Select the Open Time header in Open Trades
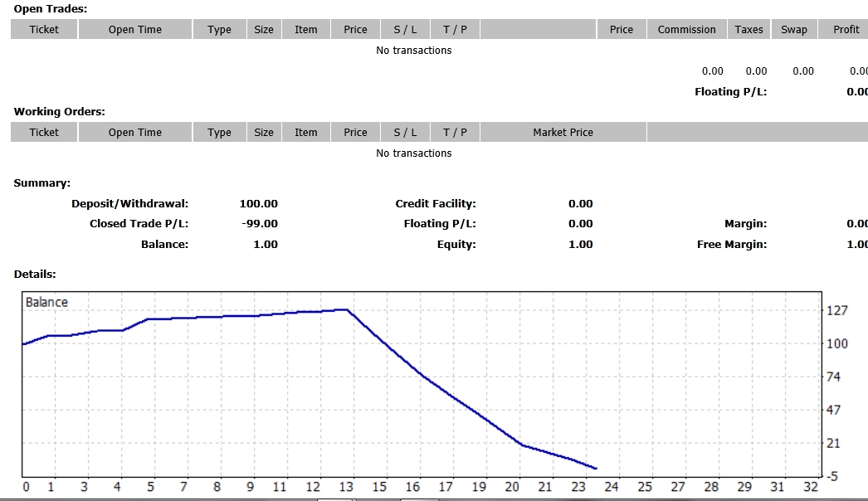 [x=135, y=29]
